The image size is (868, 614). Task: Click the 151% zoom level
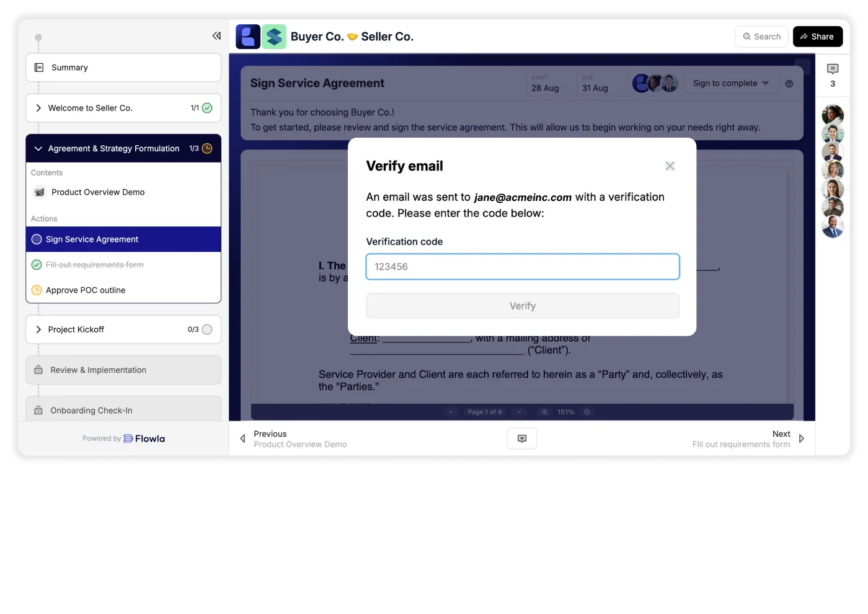click(x=565, y=412)
